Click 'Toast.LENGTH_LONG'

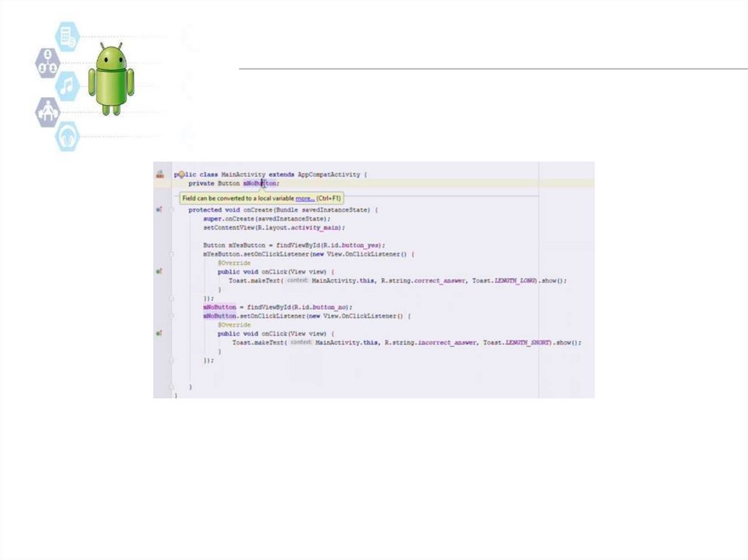click(504, 280)
